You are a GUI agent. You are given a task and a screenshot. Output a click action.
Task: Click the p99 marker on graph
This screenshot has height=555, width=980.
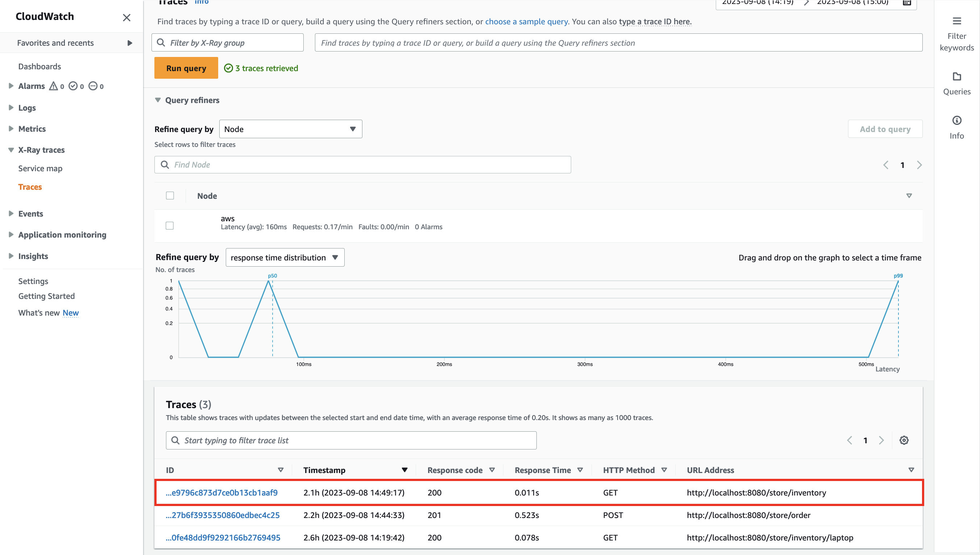point(898,276)
